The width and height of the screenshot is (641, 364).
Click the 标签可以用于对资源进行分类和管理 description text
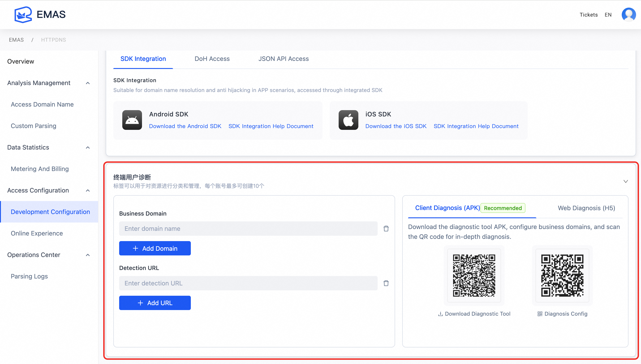click(189, 186)
